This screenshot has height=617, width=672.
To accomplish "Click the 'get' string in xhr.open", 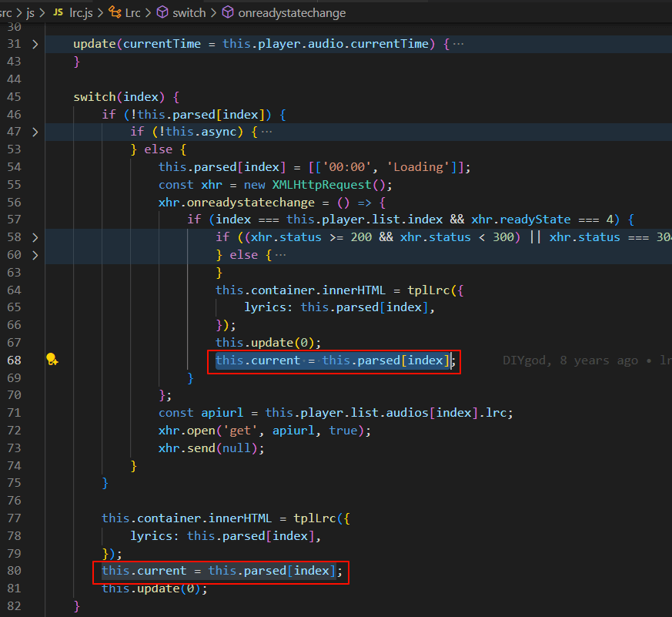I will click(x=240, y=430).
